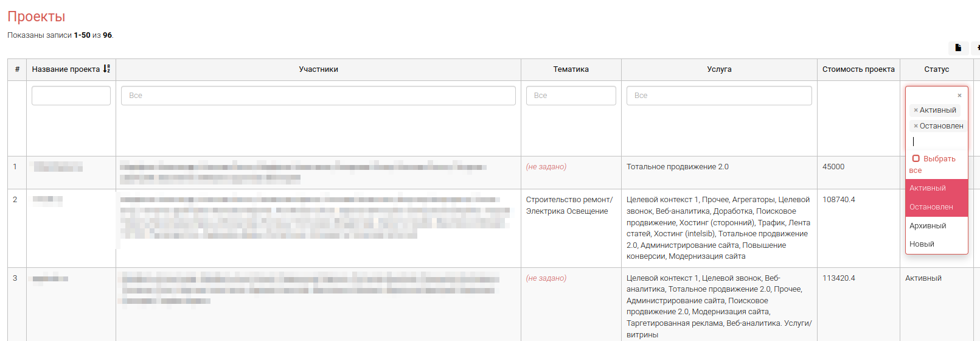Click the Статус column header

(x=936, y=69)
